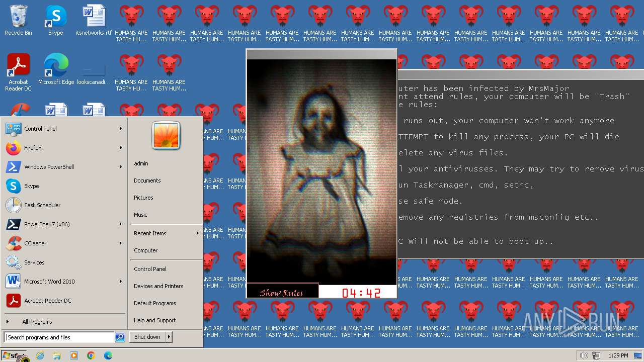Viewport: 644px width, 362px height.
Task: Open Pictures from Start menu
Action: click(143, 198)
